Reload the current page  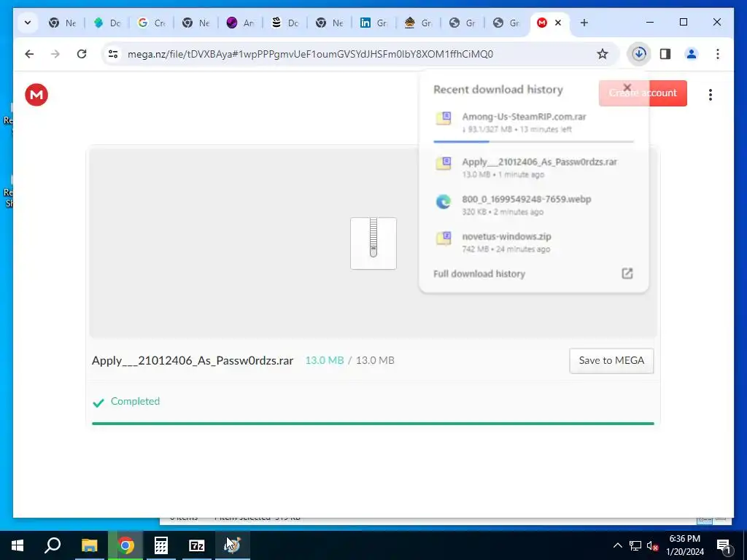coord(82,54)
